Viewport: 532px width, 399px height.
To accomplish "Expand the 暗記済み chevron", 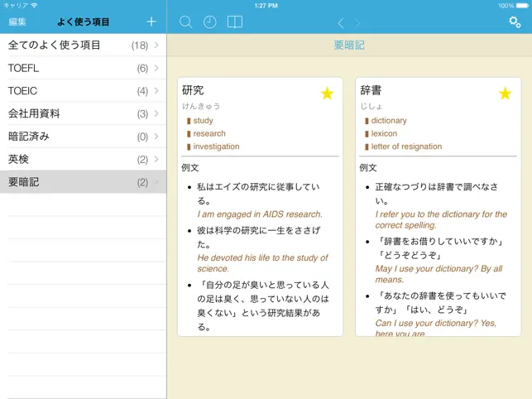I will [156, 136].
